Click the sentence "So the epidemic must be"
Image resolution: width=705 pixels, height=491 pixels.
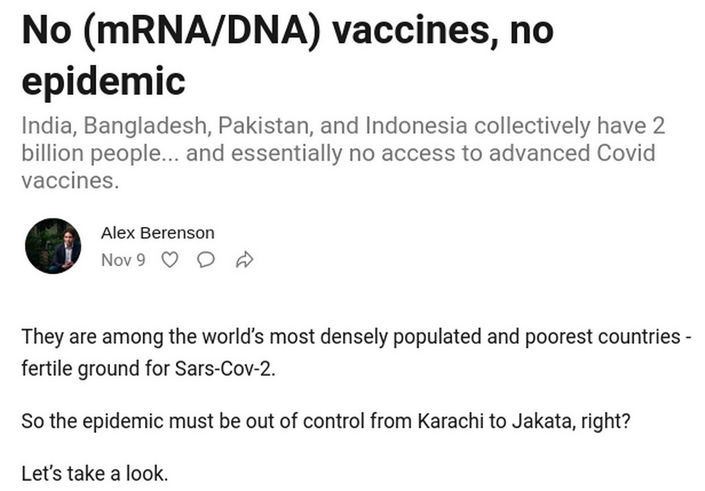(x=326, y=421)
